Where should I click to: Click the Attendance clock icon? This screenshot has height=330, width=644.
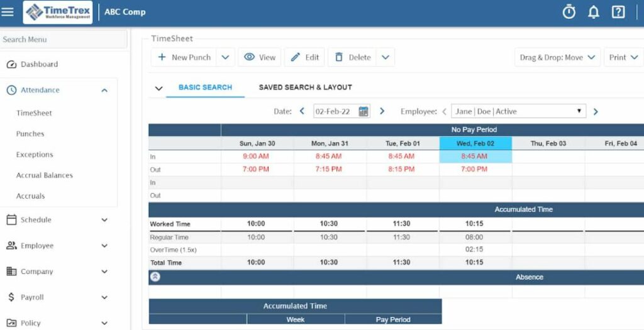click(x=11, y=90)
